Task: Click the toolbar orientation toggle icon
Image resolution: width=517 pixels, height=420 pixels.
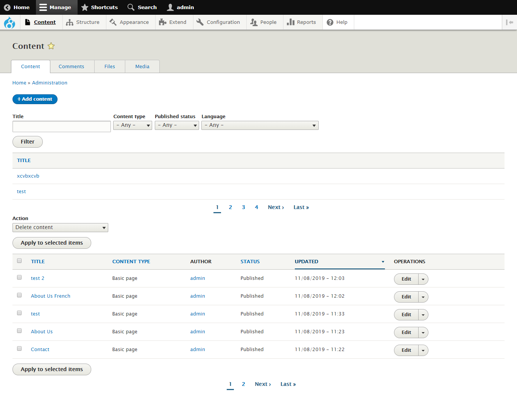Action: click(x=509, y=22)
